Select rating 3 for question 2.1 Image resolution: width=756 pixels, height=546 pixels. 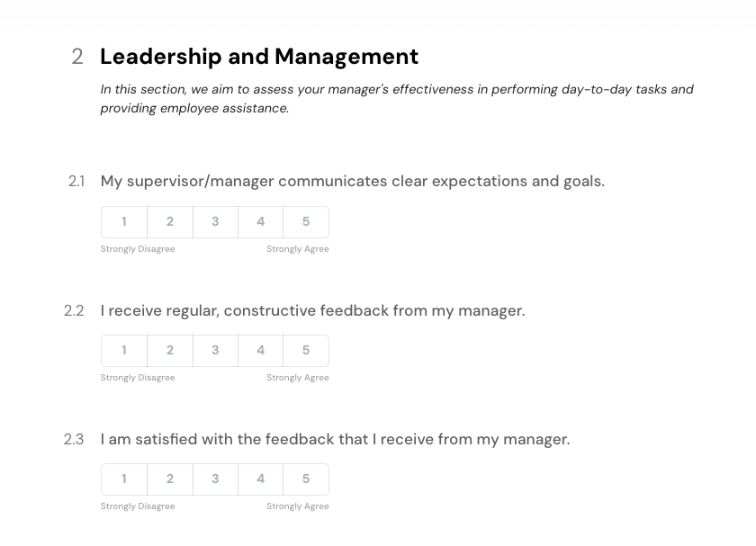(x=215, y=221)
